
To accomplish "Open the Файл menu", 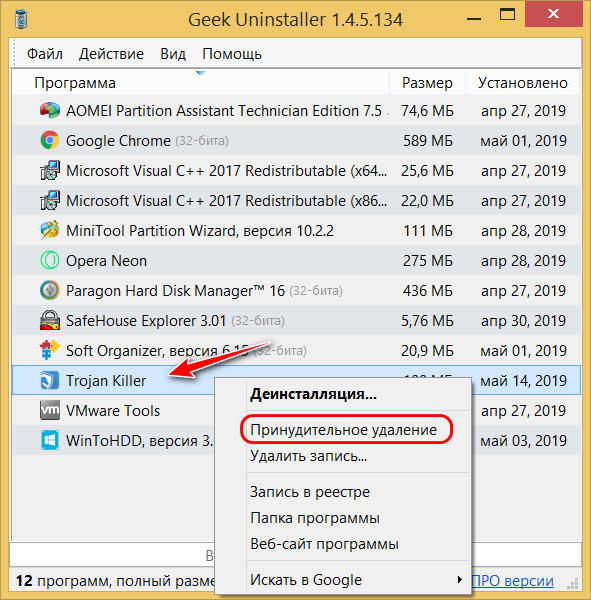I will (45, 54).
